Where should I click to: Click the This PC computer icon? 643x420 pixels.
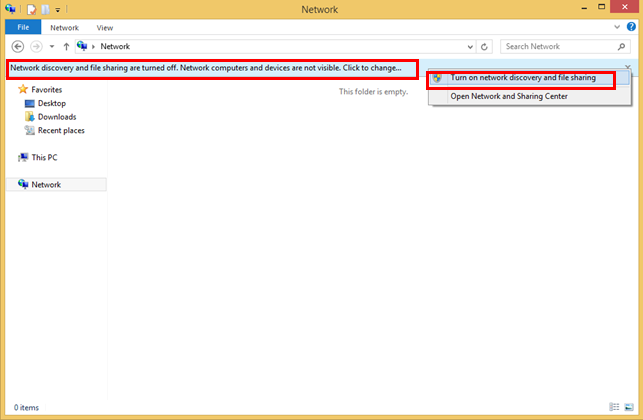click(23, 158)
